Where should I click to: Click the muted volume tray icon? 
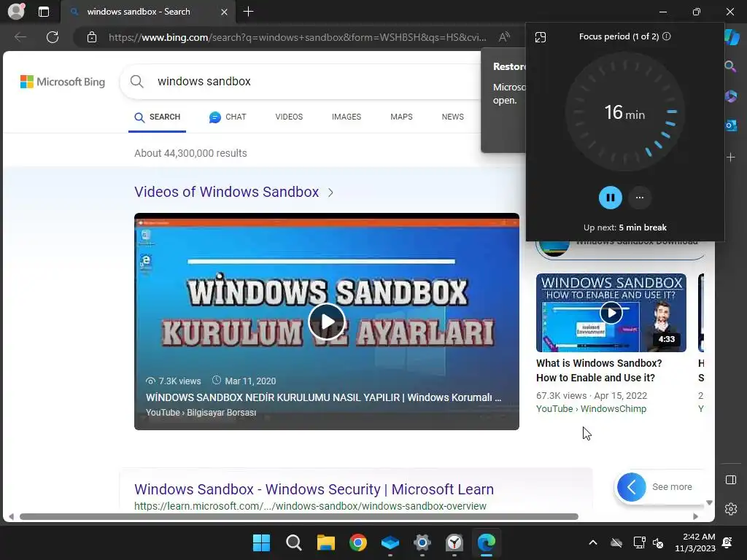click(659, 542)
